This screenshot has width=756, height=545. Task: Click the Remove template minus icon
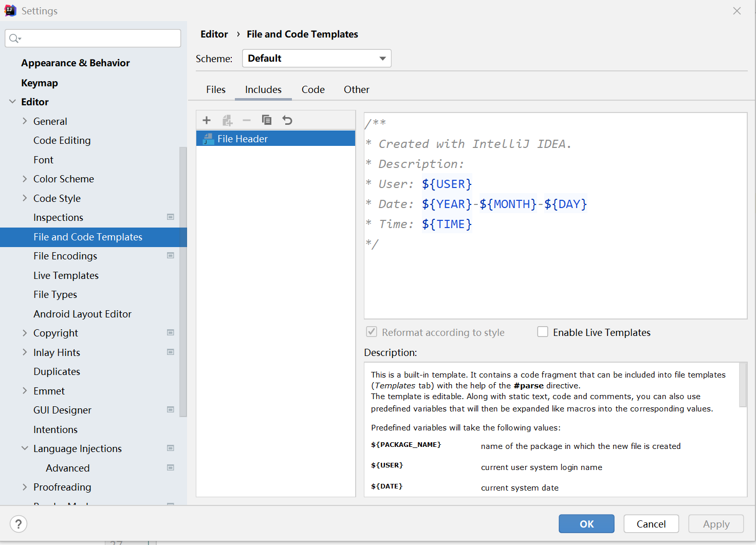tap(247, 120)
